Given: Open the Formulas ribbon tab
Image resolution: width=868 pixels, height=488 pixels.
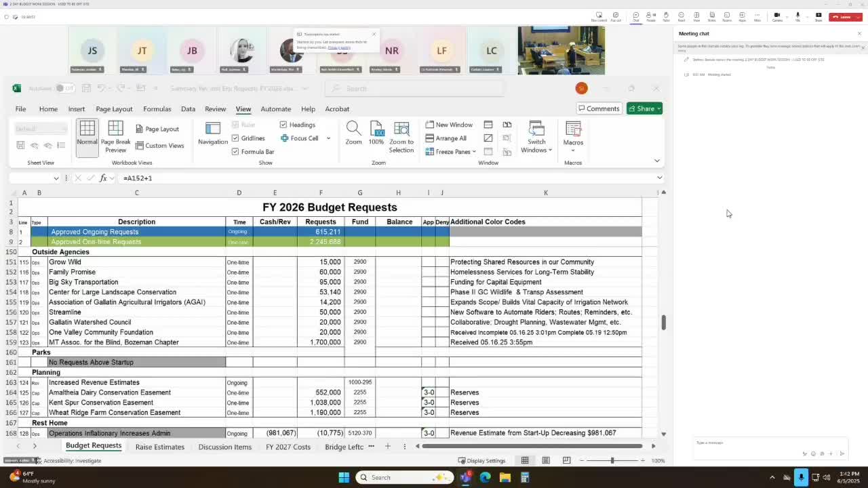Looking at the screenshot, I should click(x=157, y=109).
